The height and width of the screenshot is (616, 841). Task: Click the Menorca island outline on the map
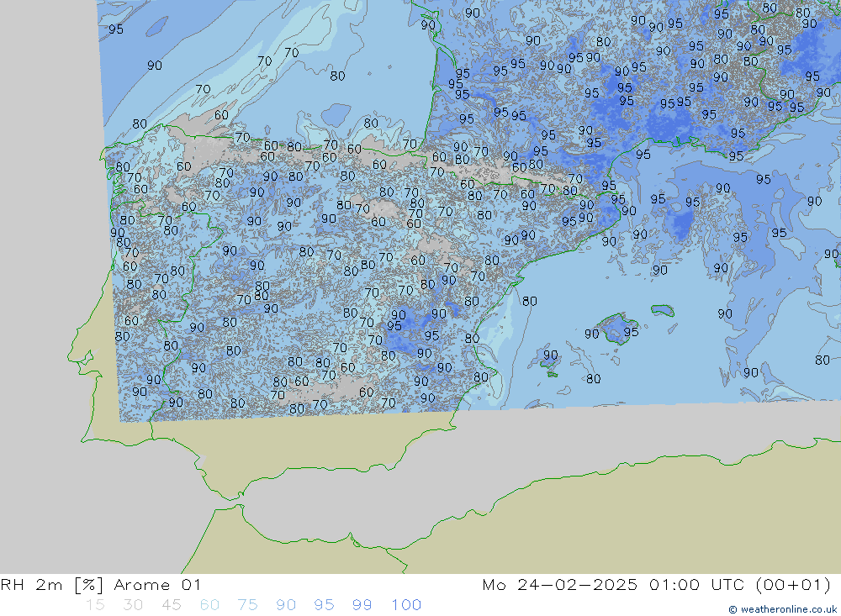pyautogui.click(x=663, y=310)
